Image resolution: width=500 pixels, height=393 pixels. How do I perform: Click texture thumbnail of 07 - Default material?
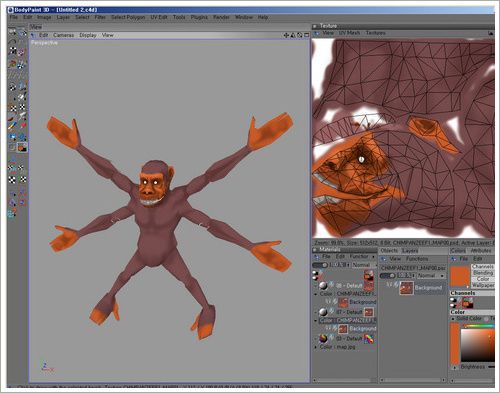[368, 312]
